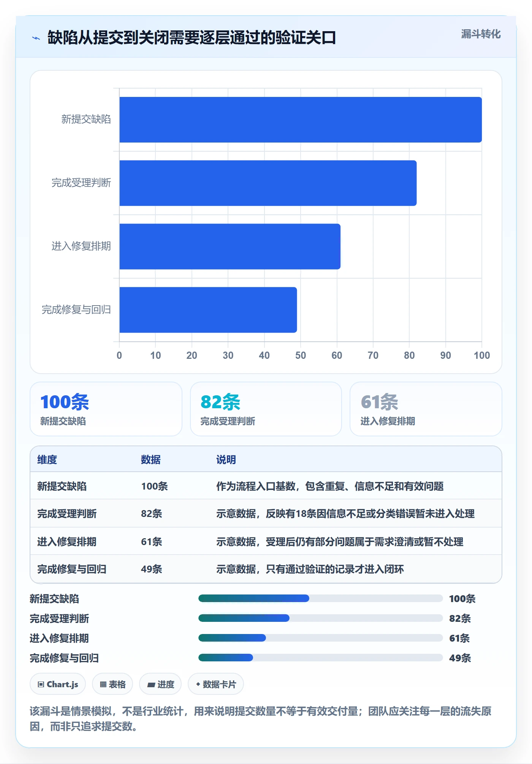532x764 pixels.
Task: Click the 维度 column header
Action: (47, 460)
